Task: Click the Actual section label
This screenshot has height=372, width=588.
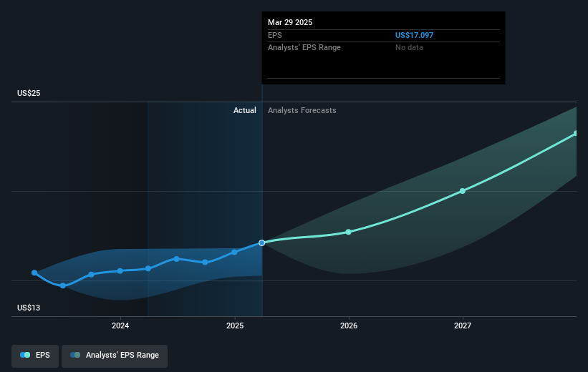Action: [245, 110]
